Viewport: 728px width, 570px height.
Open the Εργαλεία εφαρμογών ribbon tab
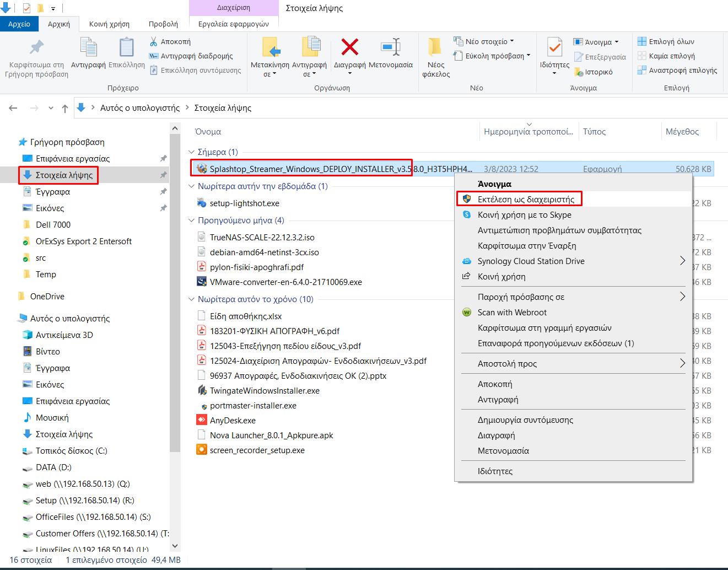coord(234,24)
